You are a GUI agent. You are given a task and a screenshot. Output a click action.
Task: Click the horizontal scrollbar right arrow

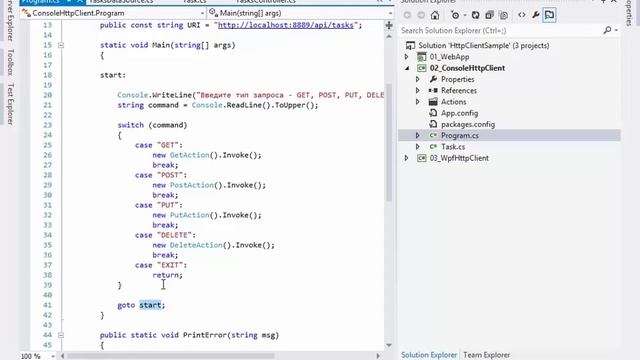click(378, 356)
